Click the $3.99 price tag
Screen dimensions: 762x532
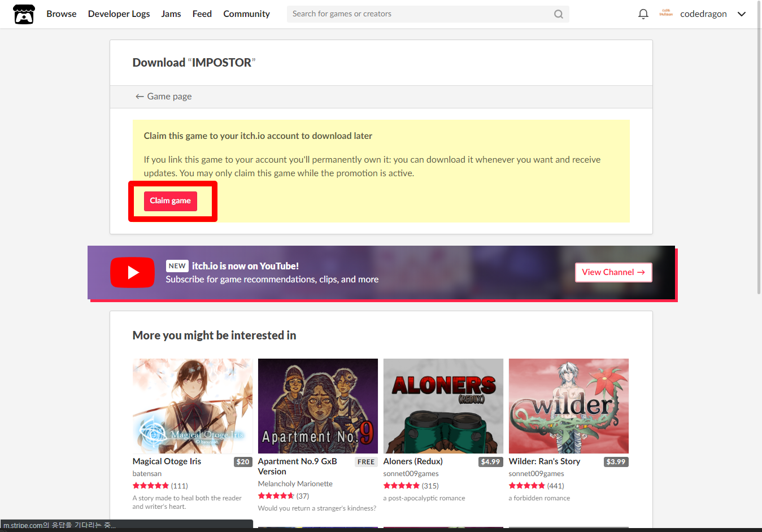coord(616,462)
